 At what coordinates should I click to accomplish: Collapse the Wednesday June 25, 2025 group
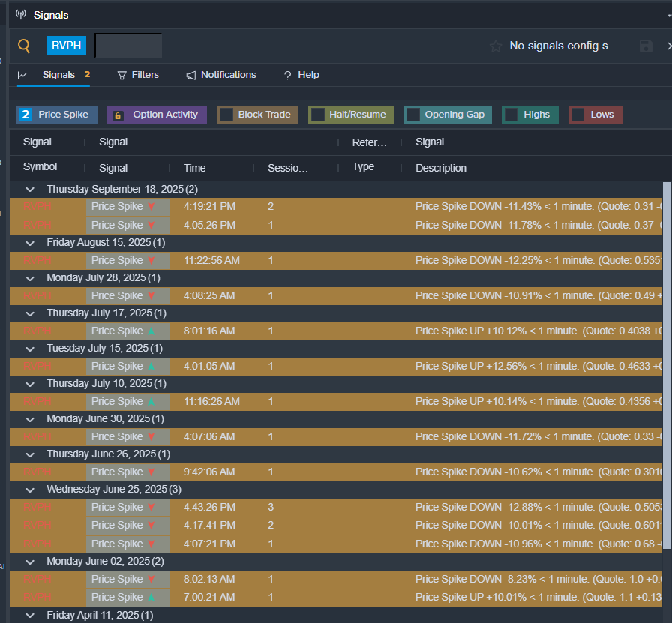(x=30, y=490)
